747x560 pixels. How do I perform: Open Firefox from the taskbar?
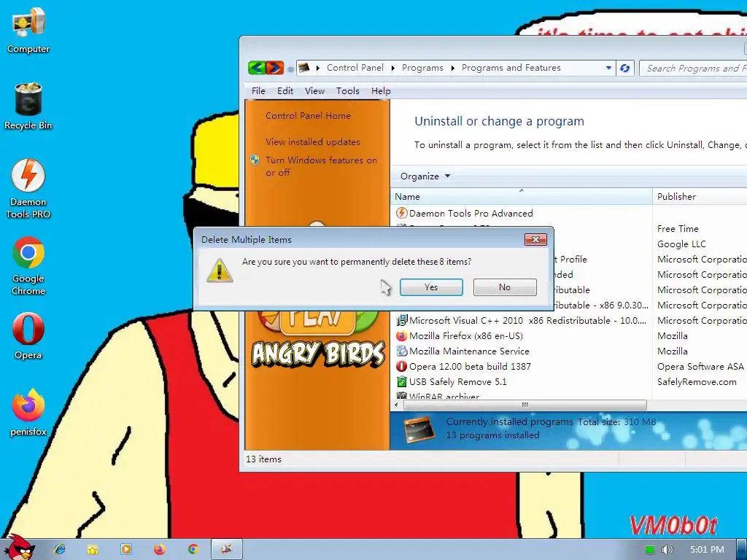(x=159, y=549)
